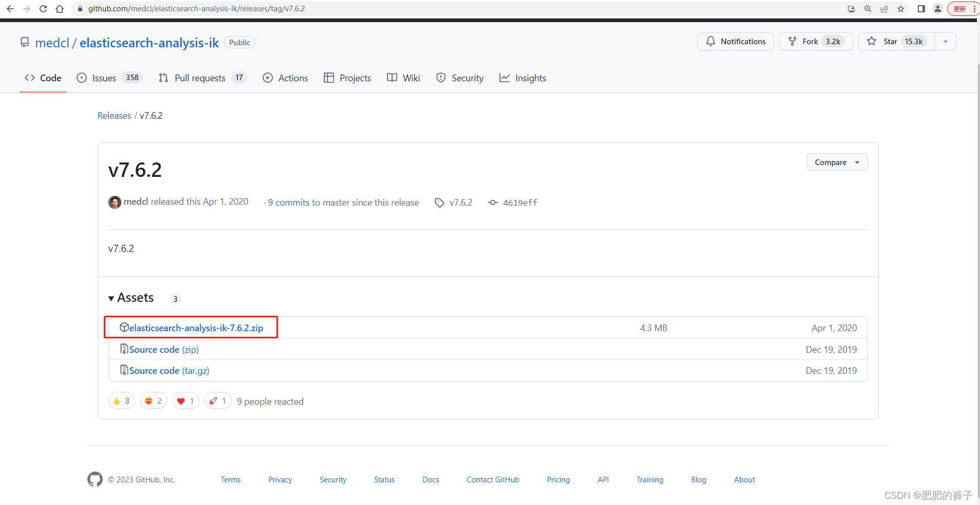Click the rocket reaction with 1
The image size is (980, 505).
pyautogui.click(x=218, y=401)
